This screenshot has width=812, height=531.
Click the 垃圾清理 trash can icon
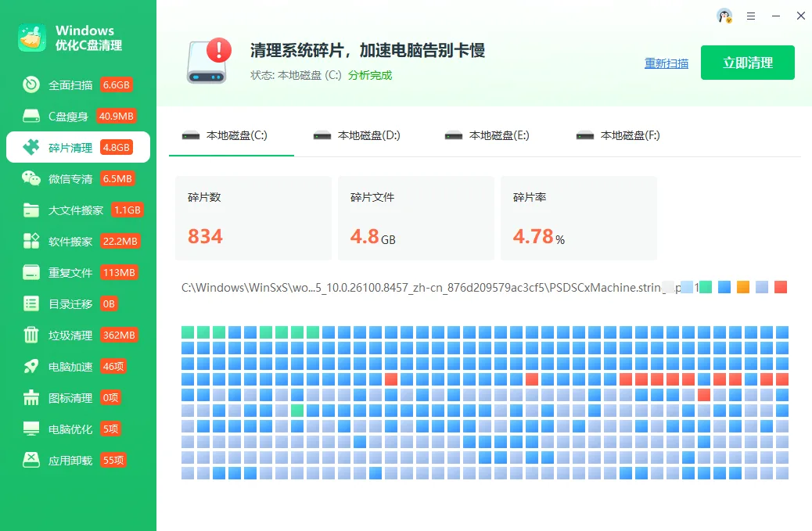pyautogui.click(x=31, y=335)
